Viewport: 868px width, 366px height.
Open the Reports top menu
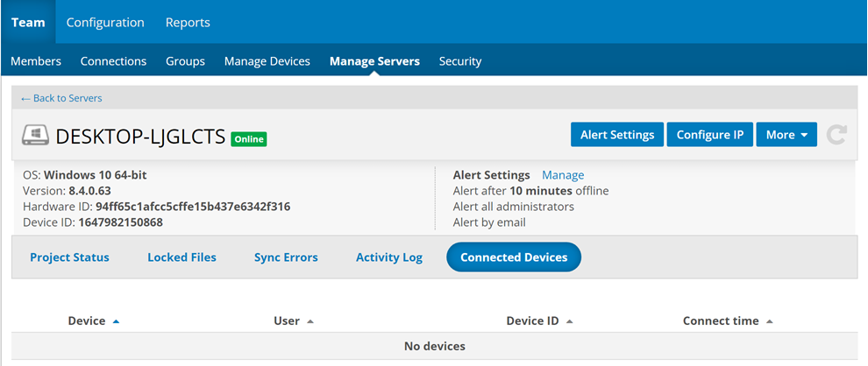[x=188, y=22]
